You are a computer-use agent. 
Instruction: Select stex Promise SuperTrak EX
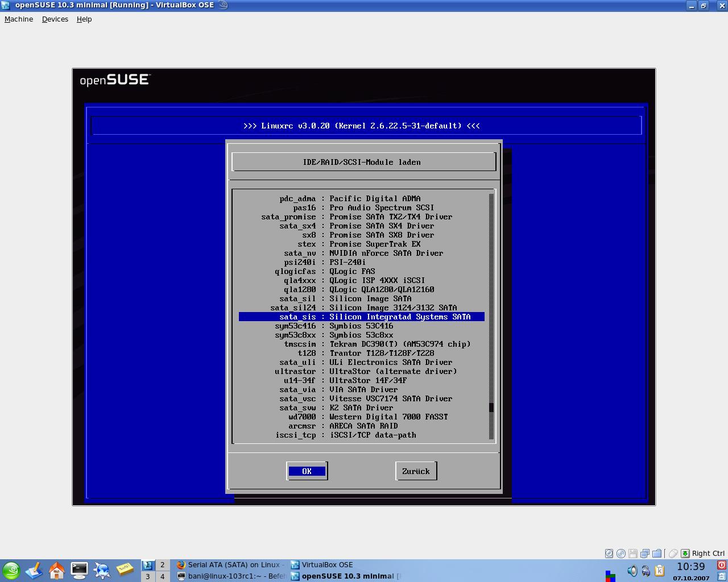pos(362,244)
